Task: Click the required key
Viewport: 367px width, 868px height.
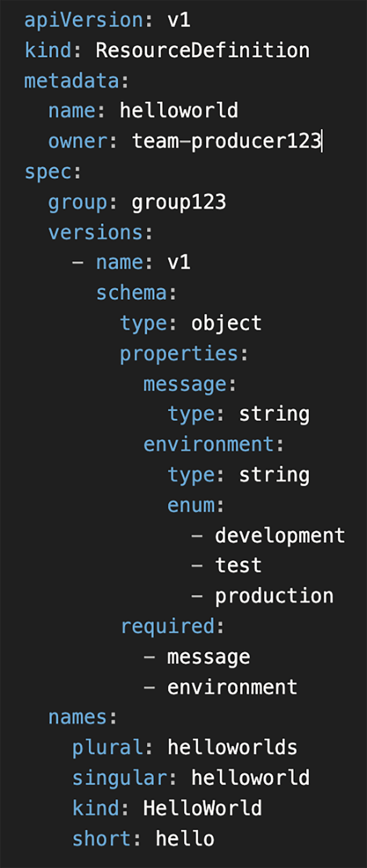Action: click(168, 626)
